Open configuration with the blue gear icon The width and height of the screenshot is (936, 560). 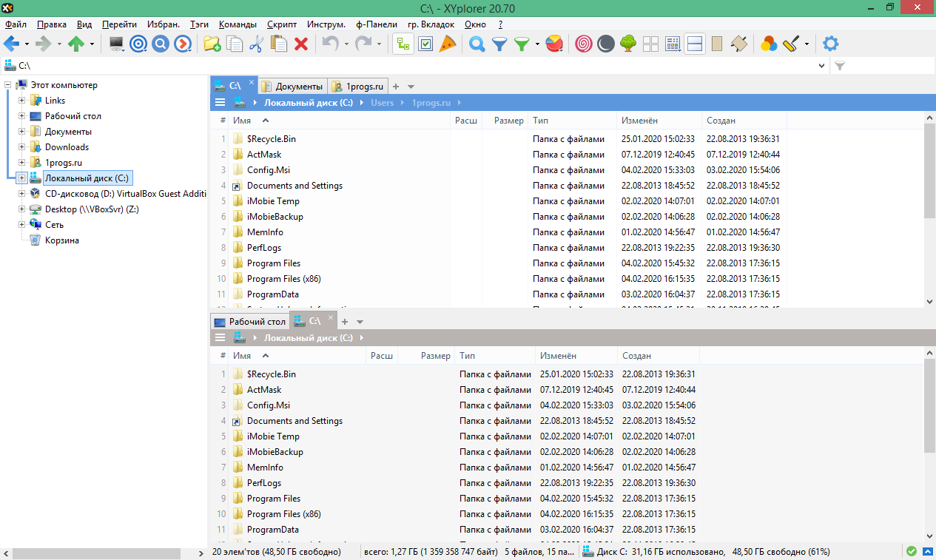tap(831, 44)
